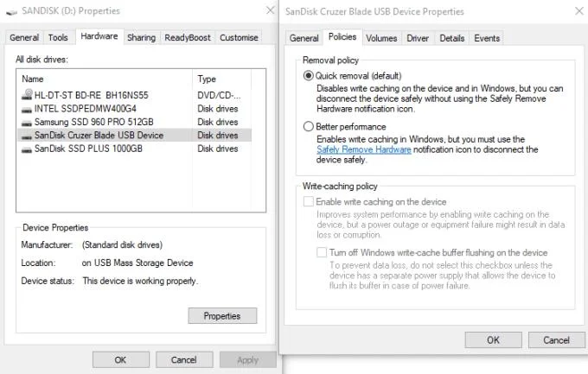Close the Cruzer Blade Device Properties window
The width and height of the screenshot is (588, 374).
coord(579,11)
